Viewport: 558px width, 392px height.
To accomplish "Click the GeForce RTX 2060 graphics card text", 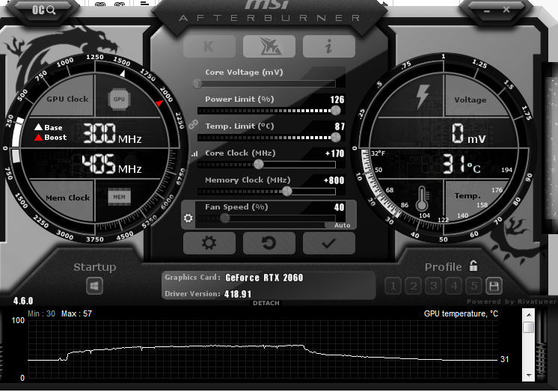I will click(x=264, y=278).
